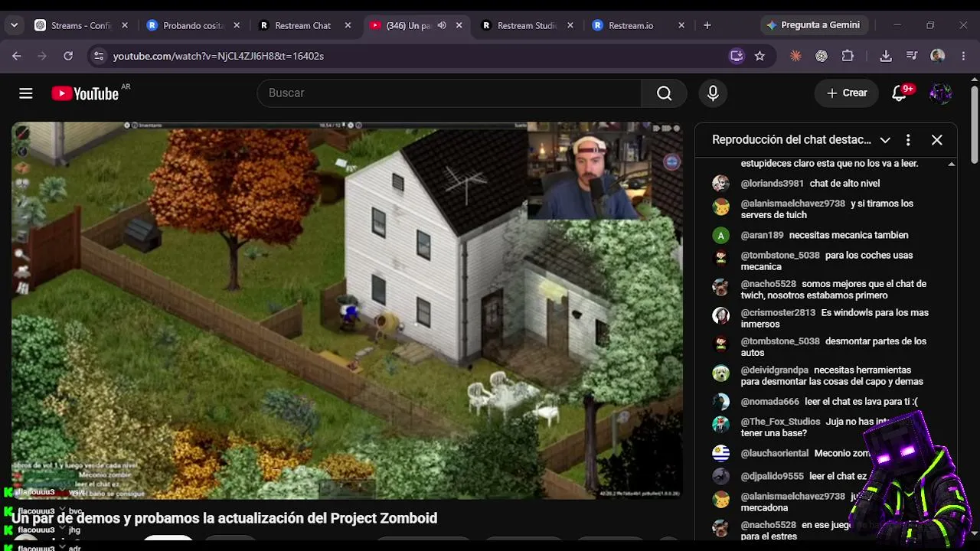Click the orange starburst extension icon
The image size is (980, 551).
coord(796,56)
